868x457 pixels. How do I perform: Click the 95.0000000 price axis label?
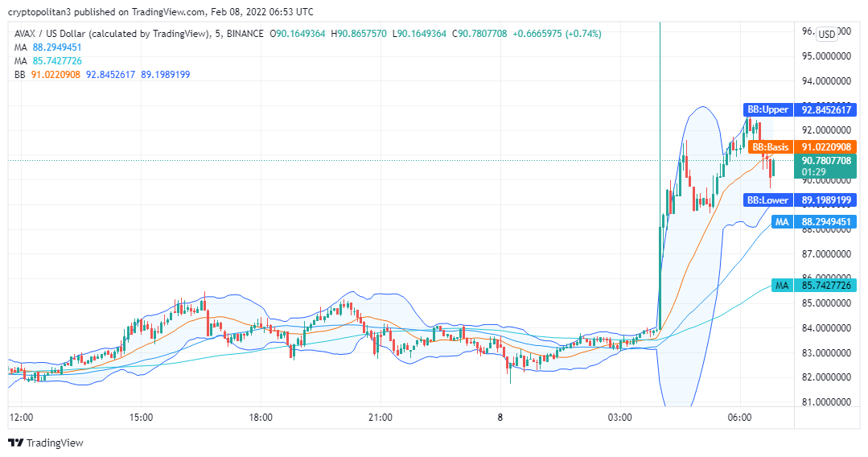826,56
